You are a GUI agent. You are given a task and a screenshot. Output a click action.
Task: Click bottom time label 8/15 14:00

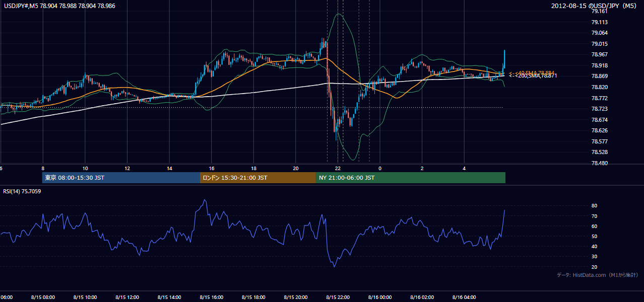tap(169, 297)
